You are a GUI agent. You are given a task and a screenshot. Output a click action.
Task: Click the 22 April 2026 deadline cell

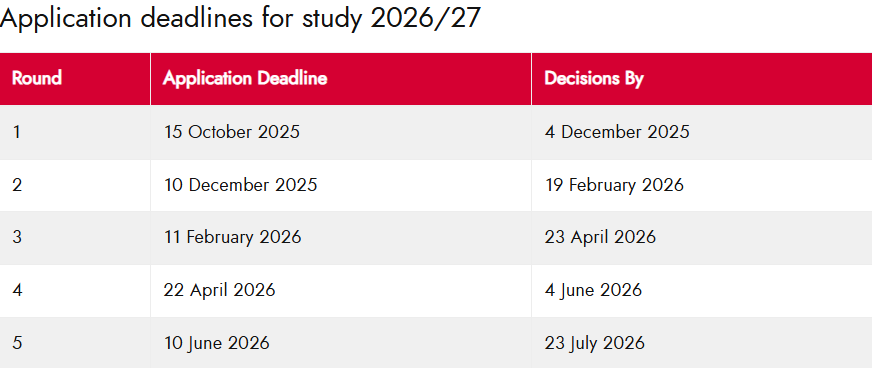(341, 291)
